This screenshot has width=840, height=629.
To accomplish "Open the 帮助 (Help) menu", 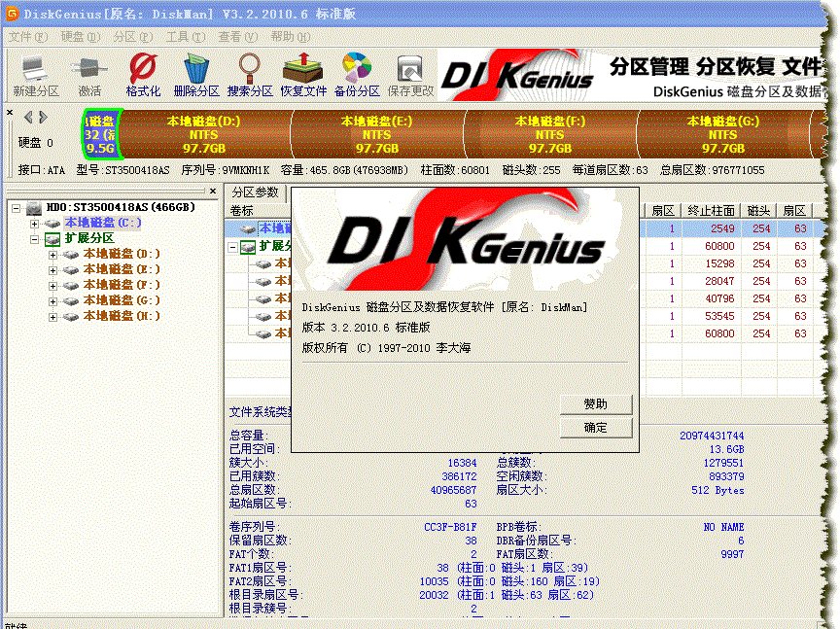I will 291,36.
